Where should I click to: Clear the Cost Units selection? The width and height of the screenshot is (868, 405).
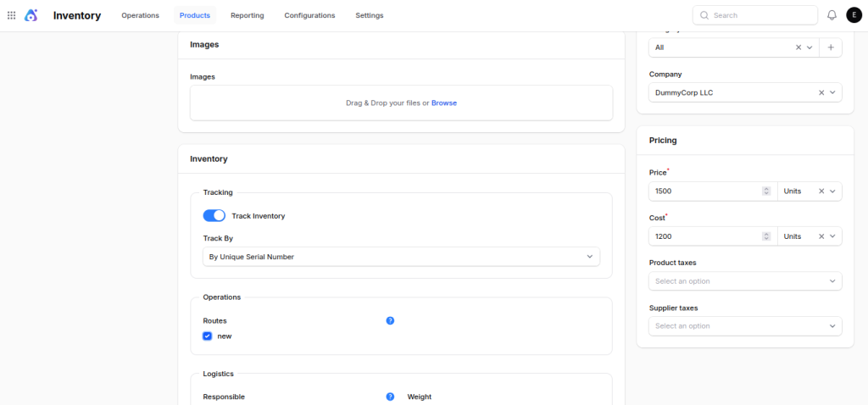(821, 236)
